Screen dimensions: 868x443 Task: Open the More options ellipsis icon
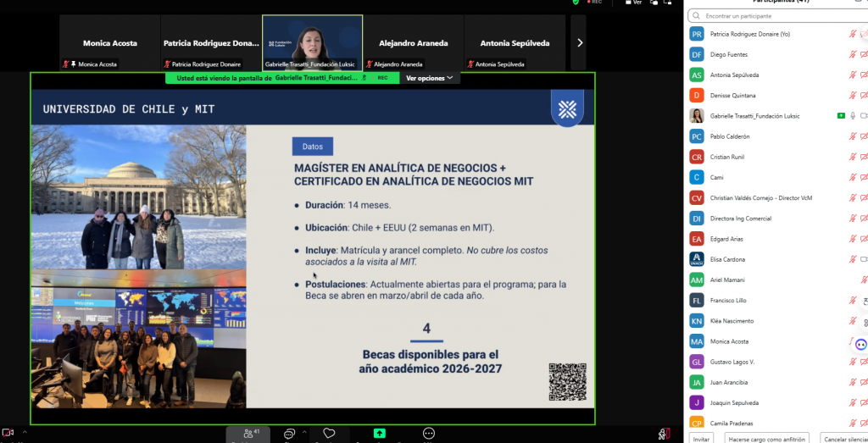point(430,433)
